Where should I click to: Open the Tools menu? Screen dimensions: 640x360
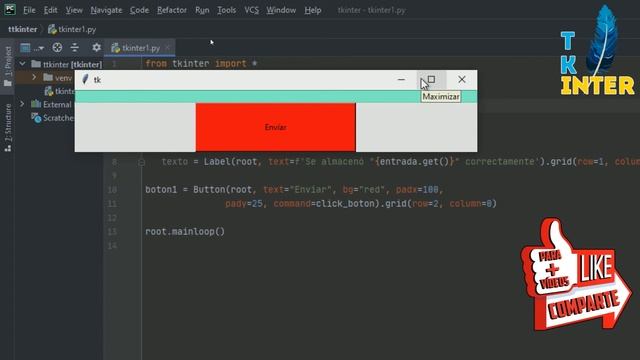pyautogui.click(x=227, y=10)
